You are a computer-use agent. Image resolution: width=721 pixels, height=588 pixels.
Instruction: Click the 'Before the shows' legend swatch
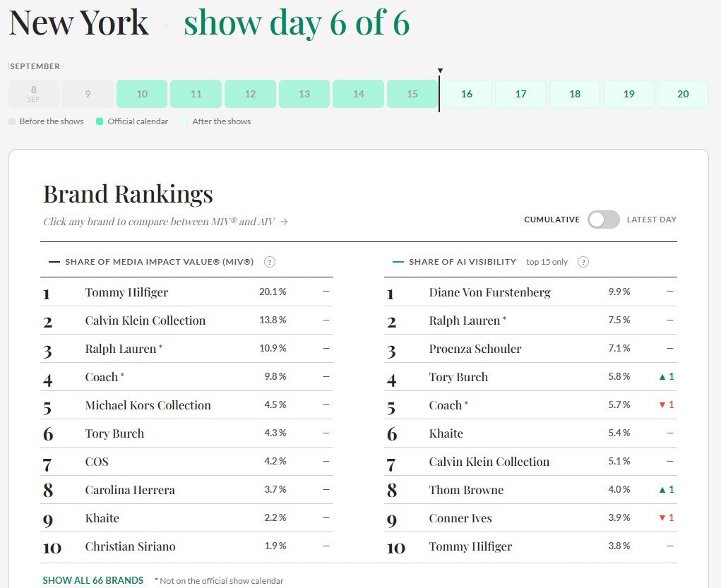[x=12, y=121]
